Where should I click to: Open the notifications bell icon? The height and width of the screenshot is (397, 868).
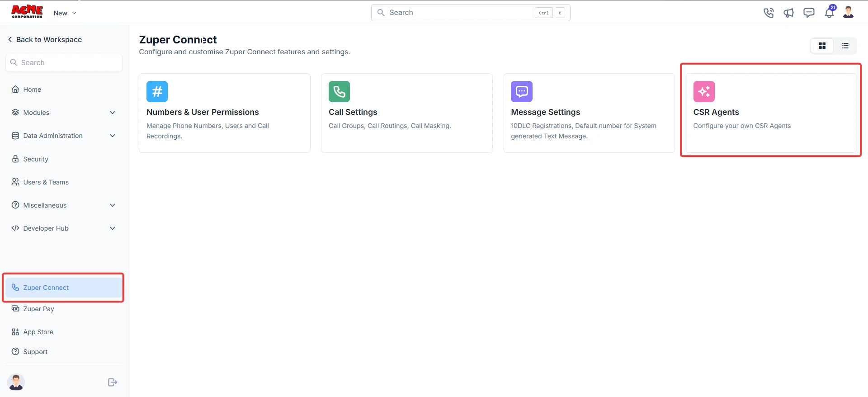(829, 13)
